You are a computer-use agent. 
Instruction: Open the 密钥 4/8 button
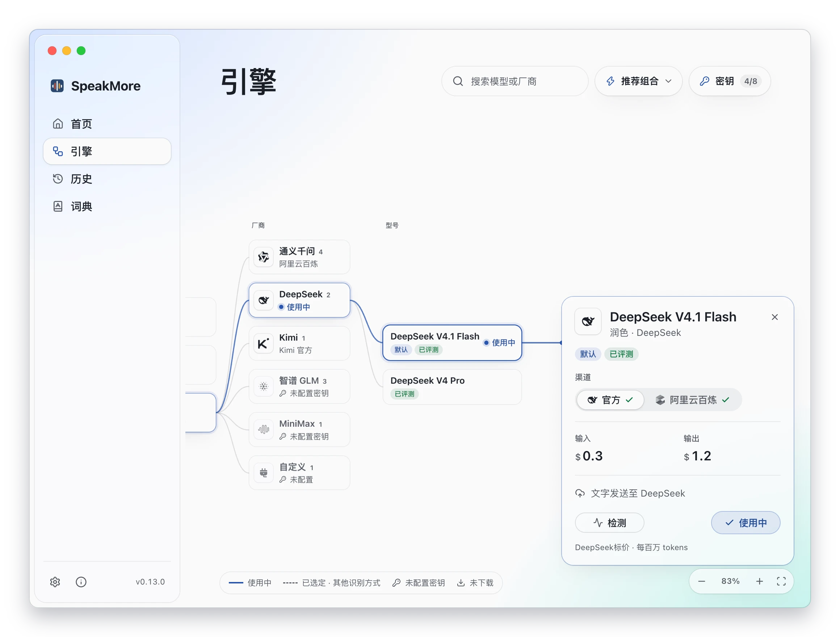tap(730, 81)
